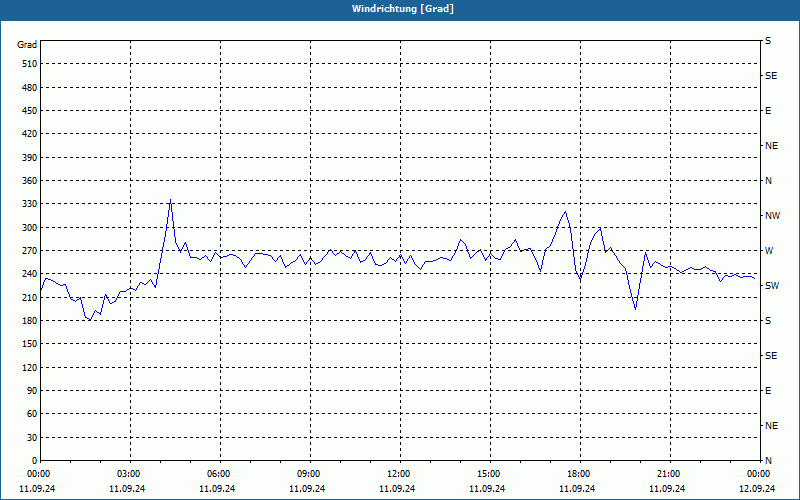Click the 21:00 time label
The width and height of the screenshot is (800, 500).
coord(670,474)
